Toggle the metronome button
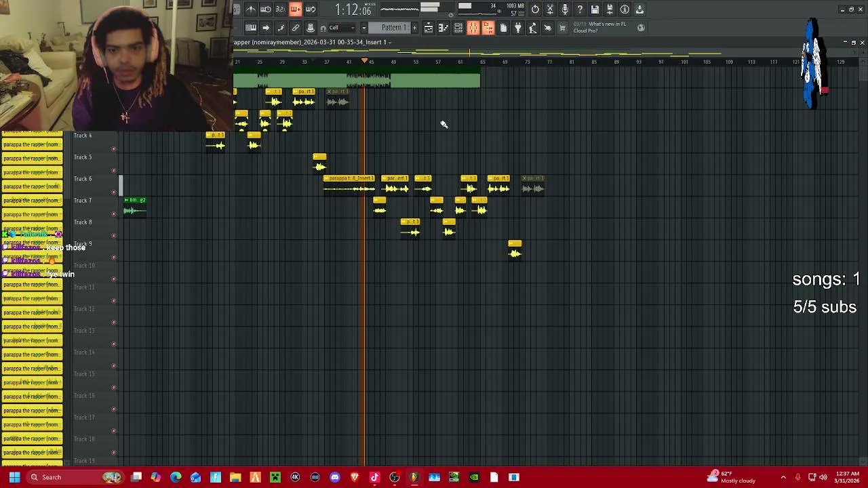Image resolution: width=868 pixels, height=488 pixels. coord(251,9)
